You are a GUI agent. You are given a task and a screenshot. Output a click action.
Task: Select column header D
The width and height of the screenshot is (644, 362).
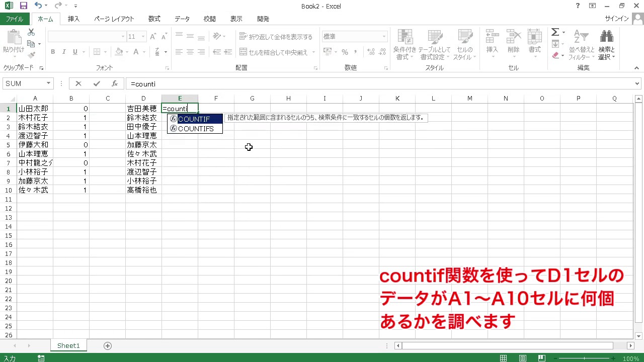(x=143, y=99)
